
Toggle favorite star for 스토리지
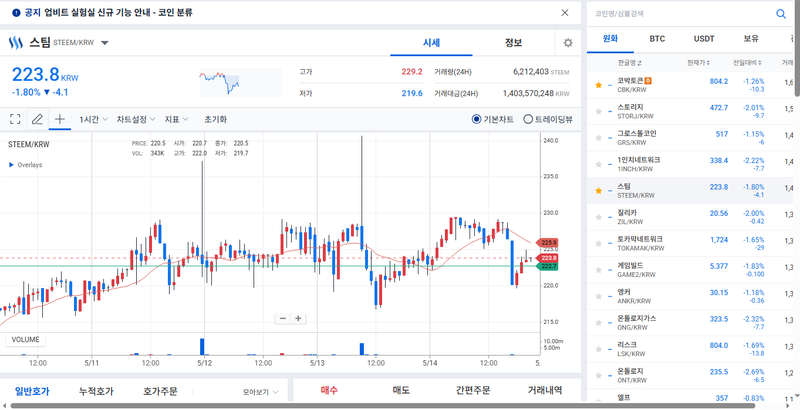598,111
